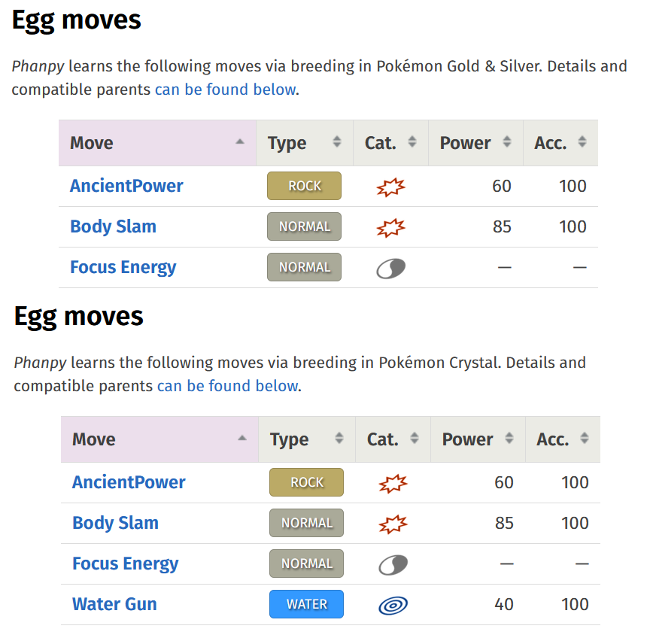The height and width of the screenshot is (644, 647).
Task: Click AncientPower physical category icon in Gold & Silver table
Action: [x=390, y=187]
